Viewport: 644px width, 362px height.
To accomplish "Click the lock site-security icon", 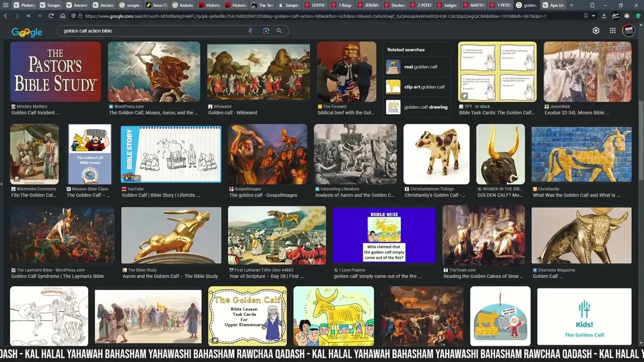I will coord(80,16).
